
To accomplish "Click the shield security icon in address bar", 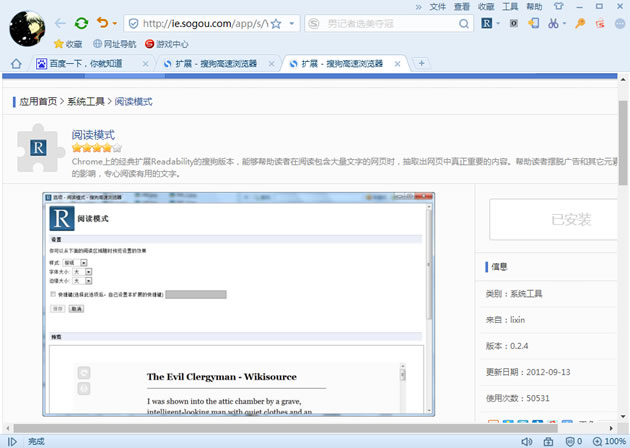I will coord(133,24).
